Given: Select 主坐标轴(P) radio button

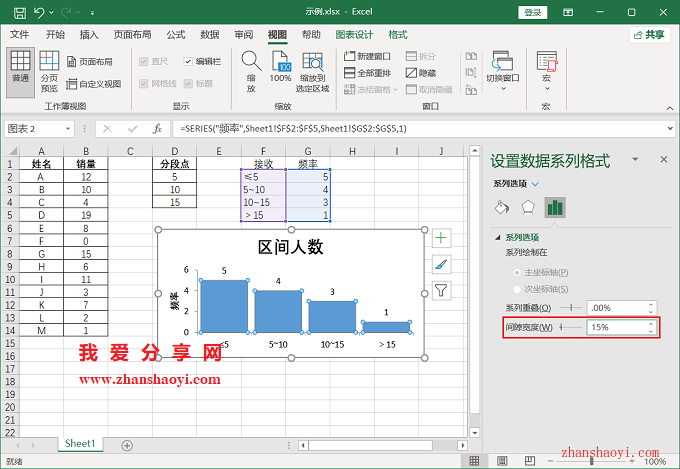Looking at the screenshot, I should click(517, 273).
